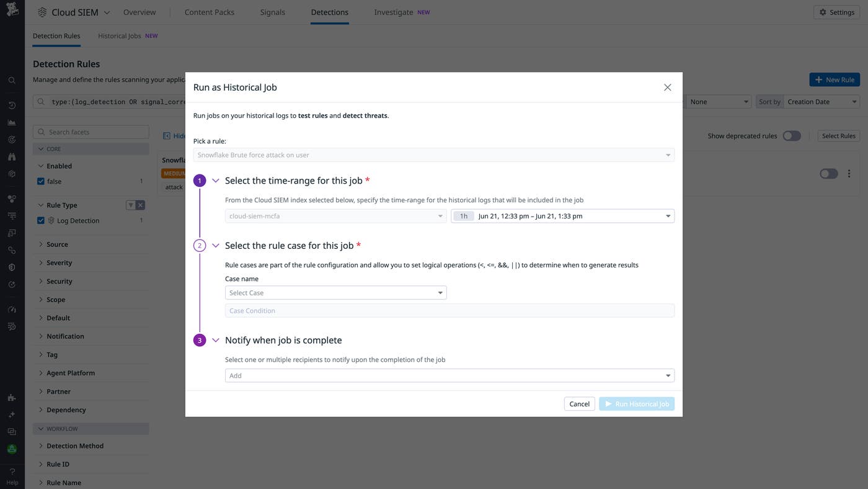The height and width of the screenshot is (489, 868).
Task: Open the three-dot menu for the rule
Action: pos(849,174)
